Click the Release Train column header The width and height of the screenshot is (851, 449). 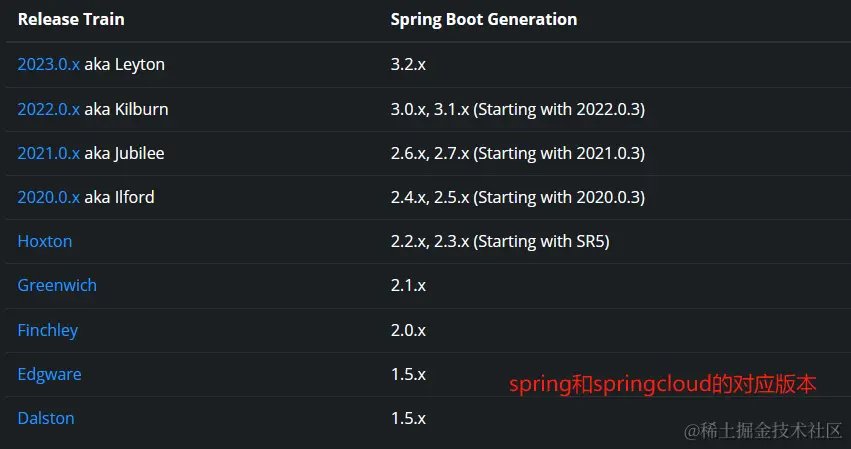71,19
